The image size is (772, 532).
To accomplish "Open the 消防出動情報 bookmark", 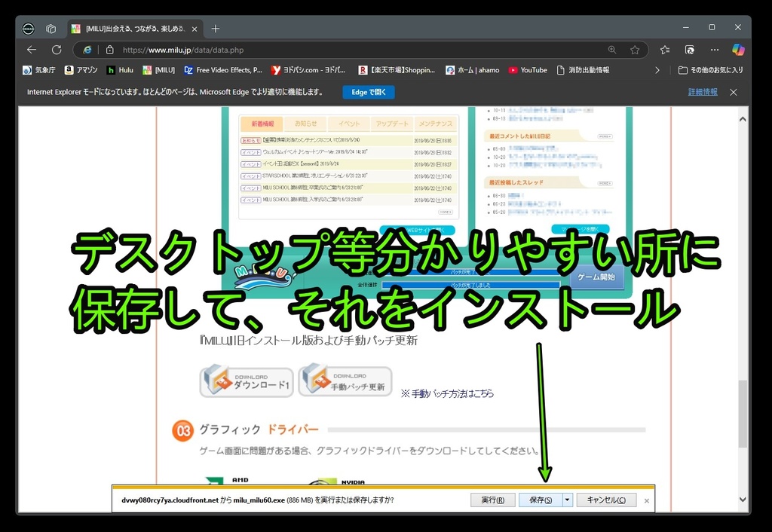I will pos(583,70).
